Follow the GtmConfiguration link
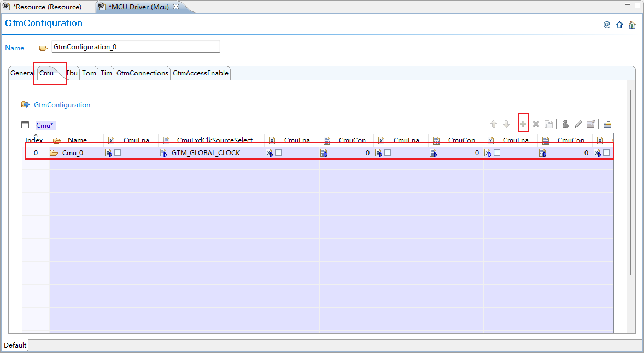This screenshot has width=644, height=353. tap(62, 105)
